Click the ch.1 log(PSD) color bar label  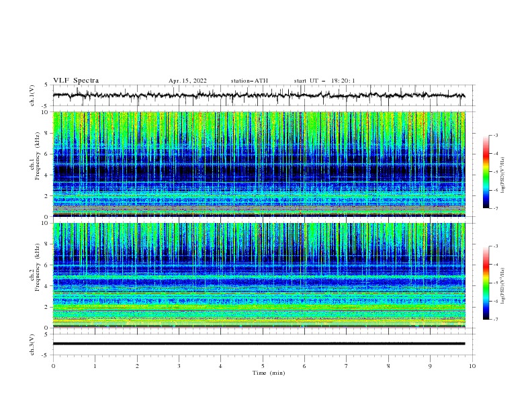pyautogui.click(x=503, y=175)
